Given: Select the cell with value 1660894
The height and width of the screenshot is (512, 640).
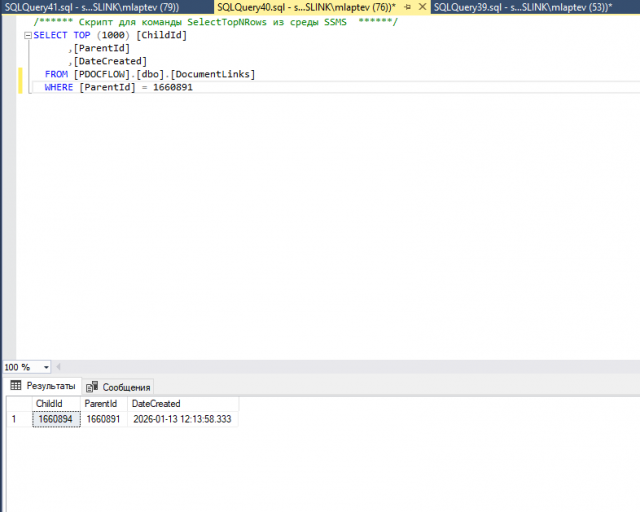Looking at the screenshot, I should (x=56, y=419).
